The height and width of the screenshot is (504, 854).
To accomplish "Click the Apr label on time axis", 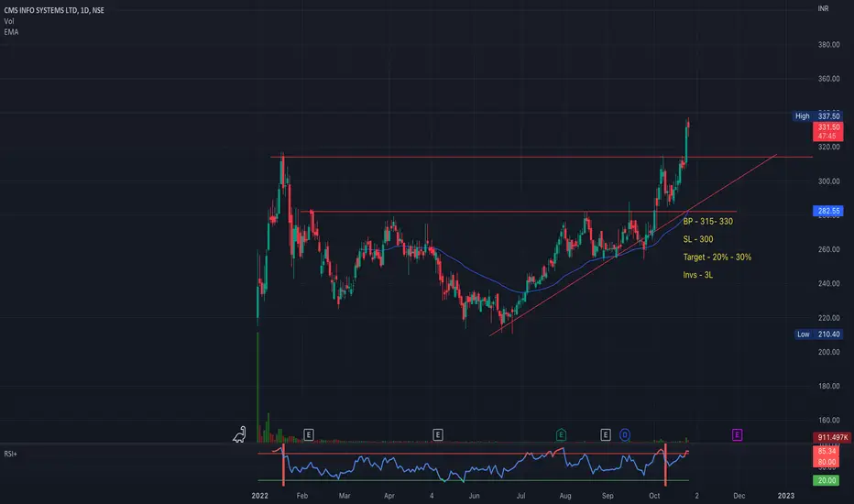I will (389, 496).
